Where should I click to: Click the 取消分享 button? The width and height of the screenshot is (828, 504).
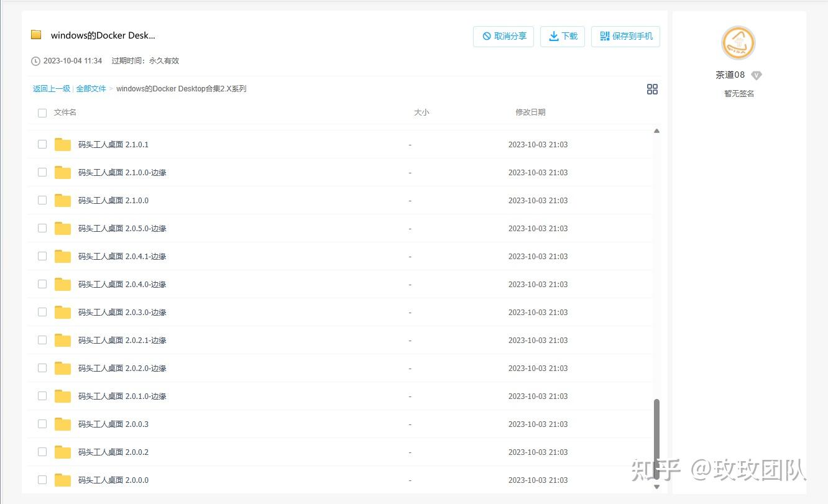(504, 36)
